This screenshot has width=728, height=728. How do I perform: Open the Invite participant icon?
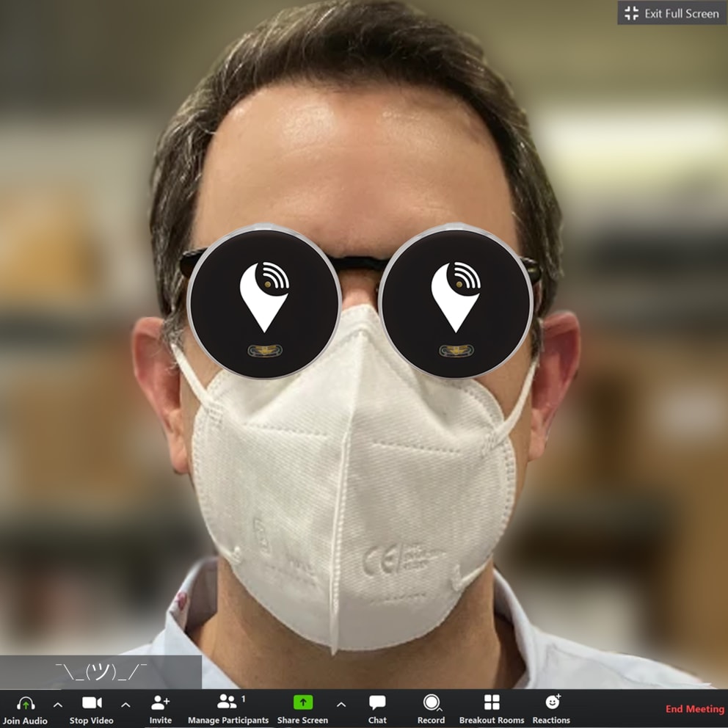point(160,702)
